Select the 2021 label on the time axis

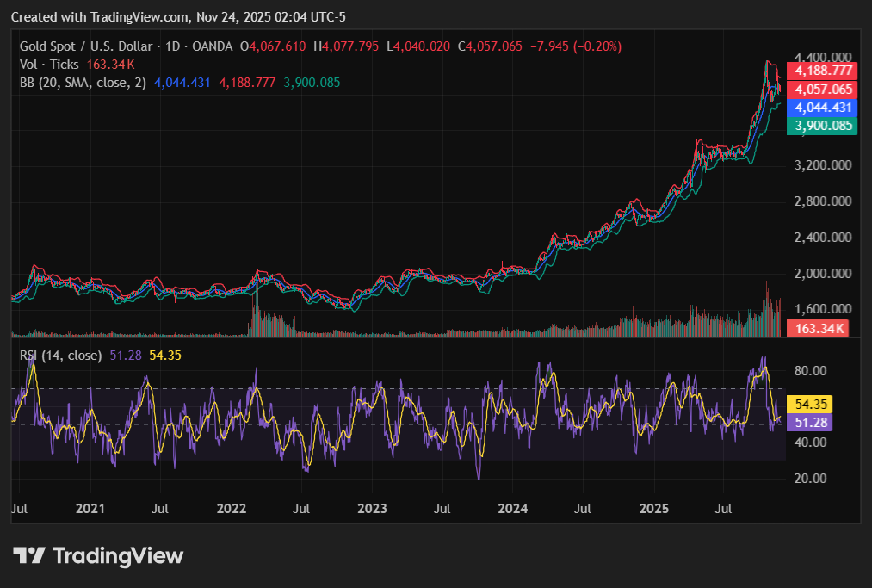coord(90,510)
